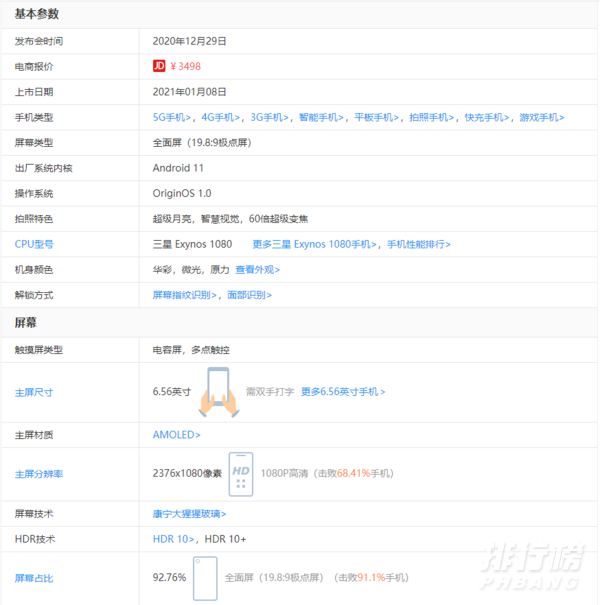Select the 2021年01月08日 release date text

189,92
